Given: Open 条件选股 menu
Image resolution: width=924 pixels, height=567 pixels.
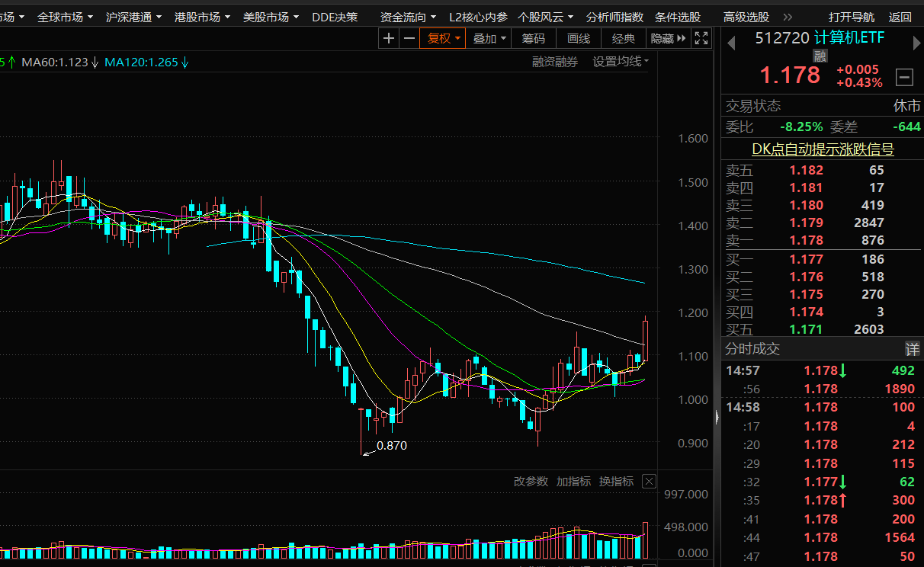Looking at the screenshot, I should pos(678,17).
